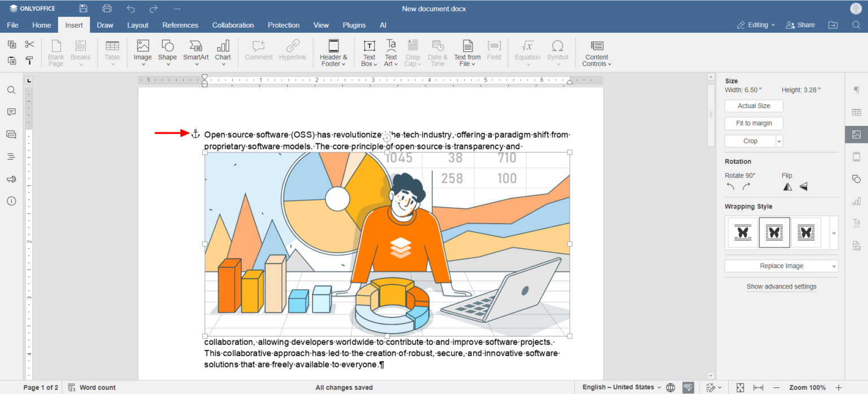Click the Image insert icon
Viewport: 868px width, 394px height.
click(142, 46)
